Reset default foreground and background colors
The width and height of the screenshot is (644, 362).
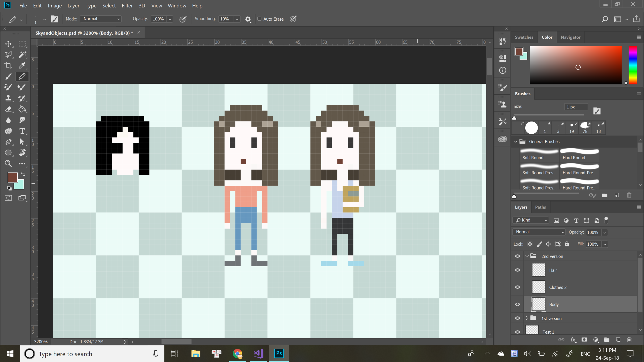tap(9, 188)
